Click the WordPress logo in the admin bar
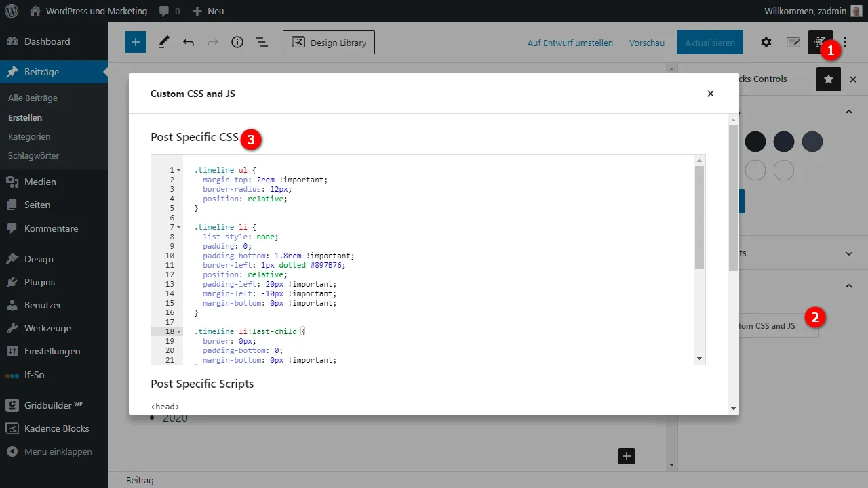Image resolution: width=868 pixels, height=488 pixels. pos(11,11)
